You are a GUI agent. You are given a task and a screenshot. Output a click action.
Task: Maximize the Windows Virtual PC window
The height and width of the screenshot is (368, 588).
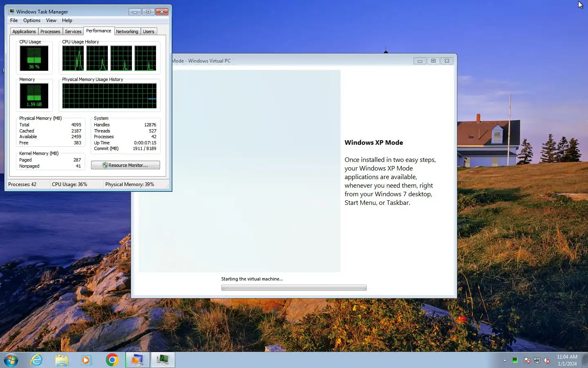(x=433, y=61)
